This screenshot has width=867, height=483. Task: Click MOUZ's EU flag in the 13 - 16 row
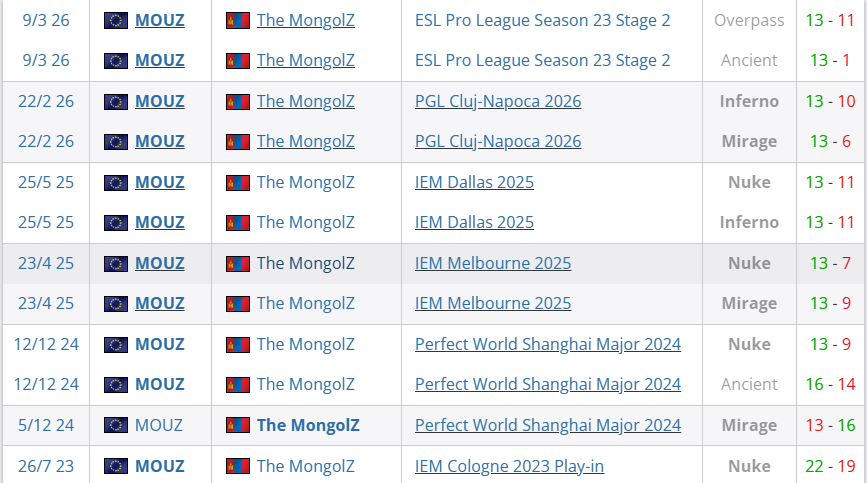pos(116,425)
